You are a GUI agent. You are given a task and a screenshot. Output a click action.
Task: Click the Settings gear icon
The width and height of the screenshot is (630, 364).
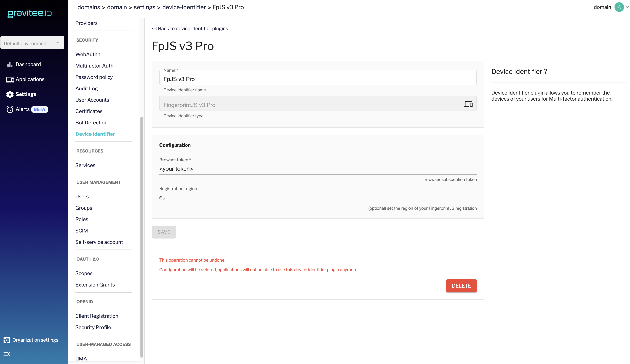pos(10,94)
